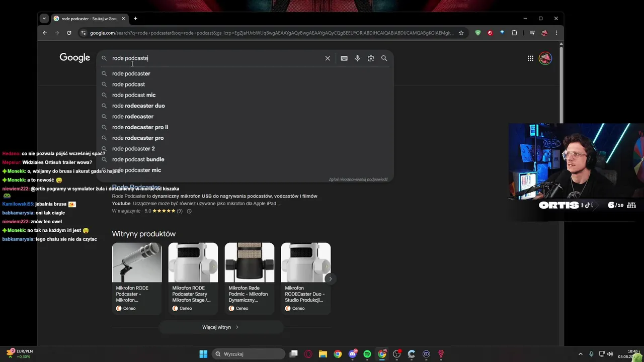
Task: Open the Google apps grid
Action: point(530,58)
